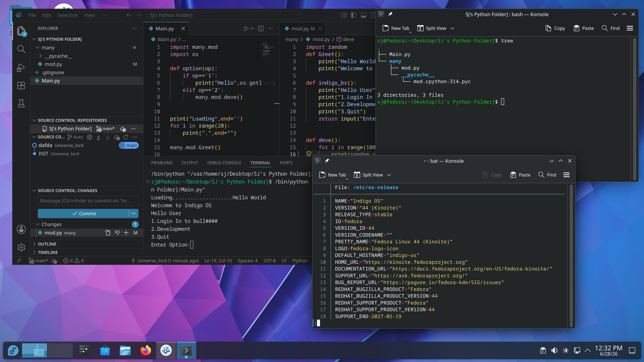644x362 pixels.
Task: Run Python file with play icon
Action: [x=246, y=28]
